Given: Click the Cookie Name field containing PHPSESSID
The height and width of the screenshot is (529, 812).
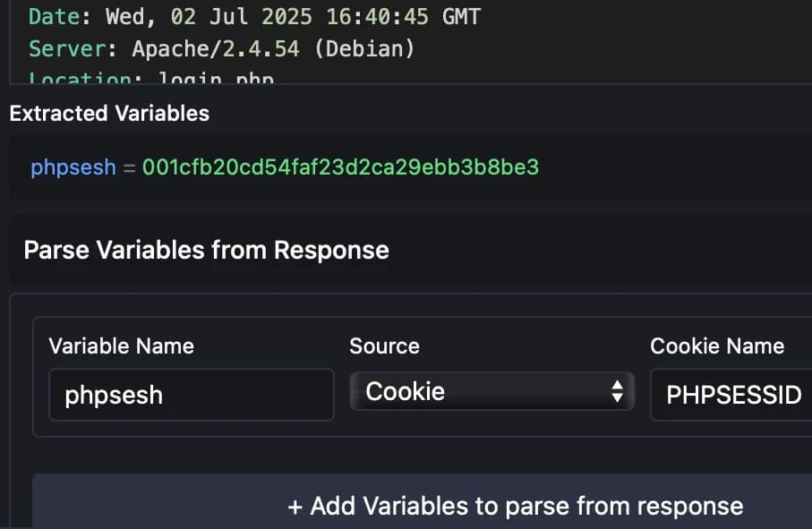Looking at the screenshot, I should 732,395.
